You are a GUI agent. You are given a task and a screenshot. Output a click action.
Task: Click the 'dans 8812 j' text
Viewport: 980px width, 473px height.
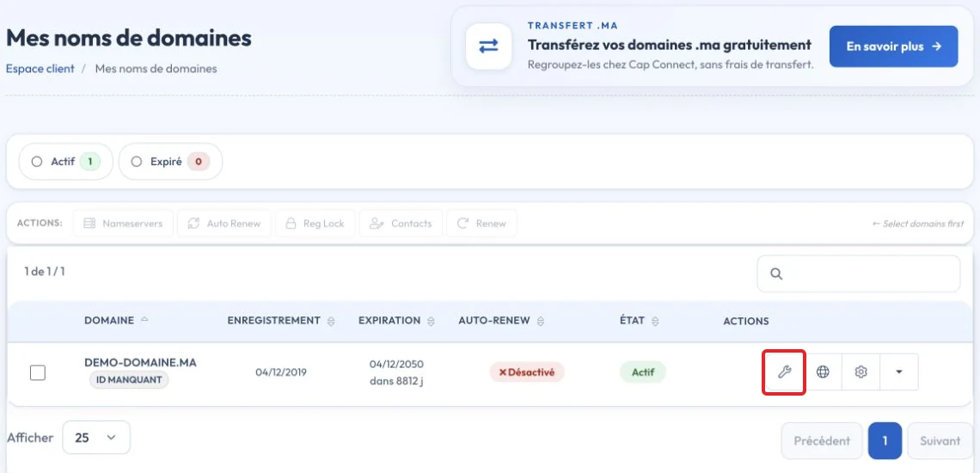click(396, 380)
